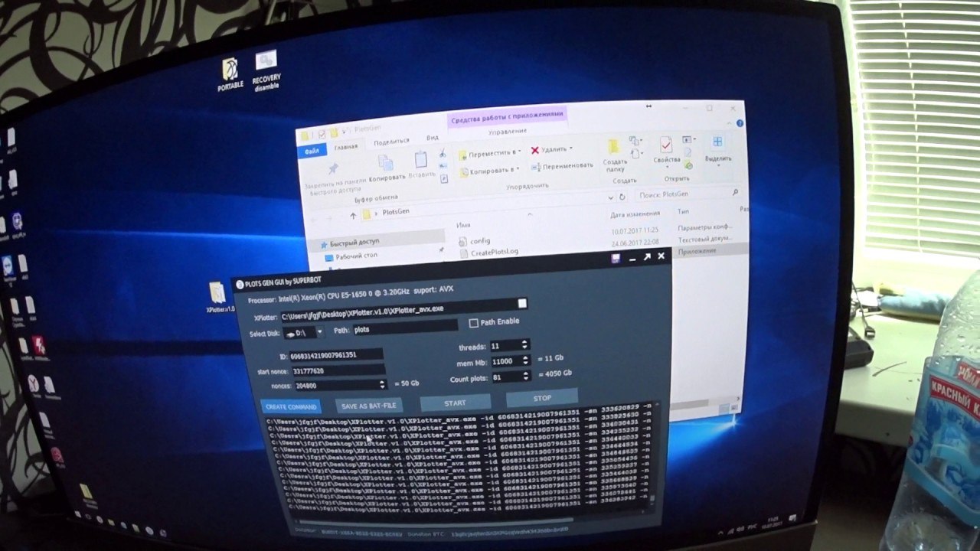Switch to the Вид ribbon tab
This screenshot has height=551, width=980.
point(433,138)
